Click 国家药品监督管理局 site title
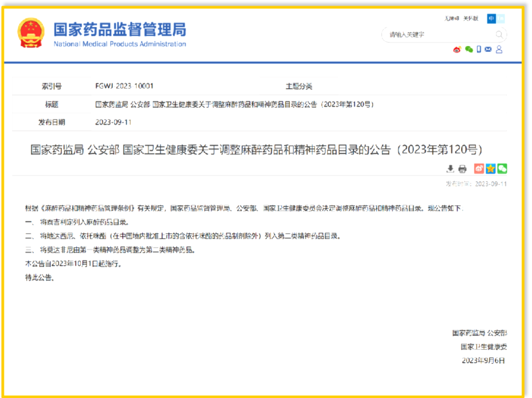This screenshot has width=532, height=398. coord(120,29)
